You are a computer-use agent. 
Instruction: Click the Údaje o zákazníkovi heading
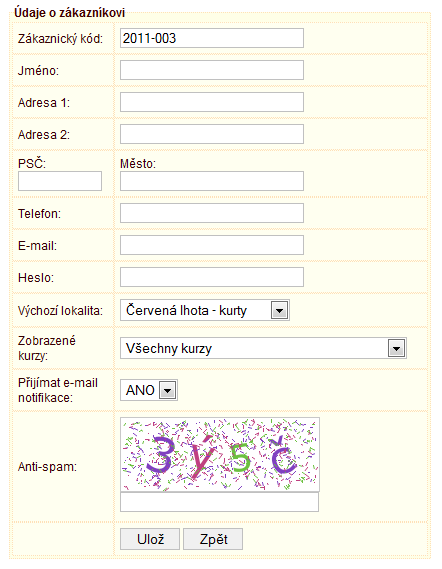69,13
